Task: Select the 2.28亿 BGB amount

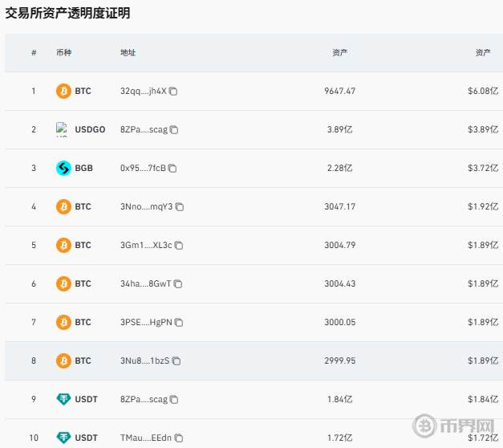Action: pos(339,169)
